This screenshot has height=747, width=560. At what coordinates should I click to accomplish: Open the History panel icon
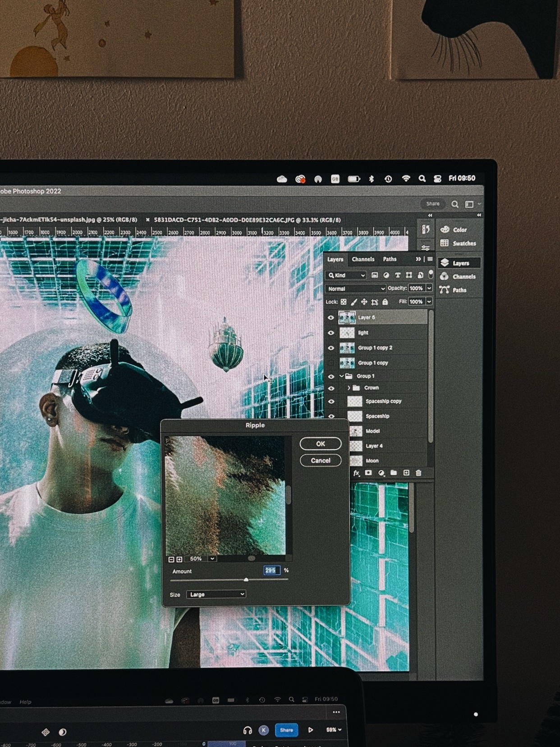coord(426,229)
